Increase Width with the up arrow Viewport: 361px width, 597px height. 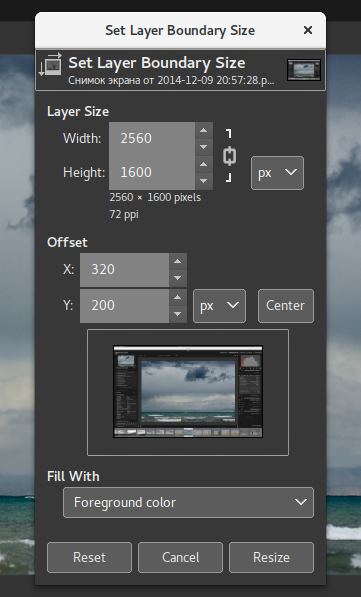pos(204,131)
